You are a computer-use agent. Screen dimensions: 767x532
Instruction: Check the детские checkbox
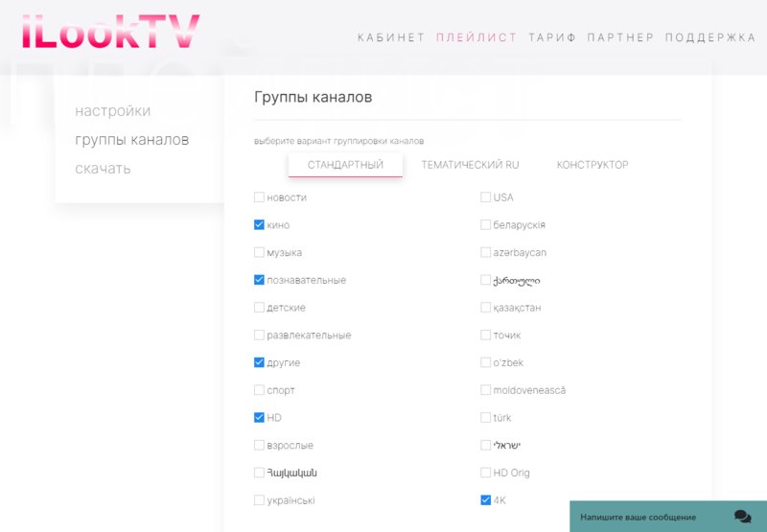(x=259, y=308)
